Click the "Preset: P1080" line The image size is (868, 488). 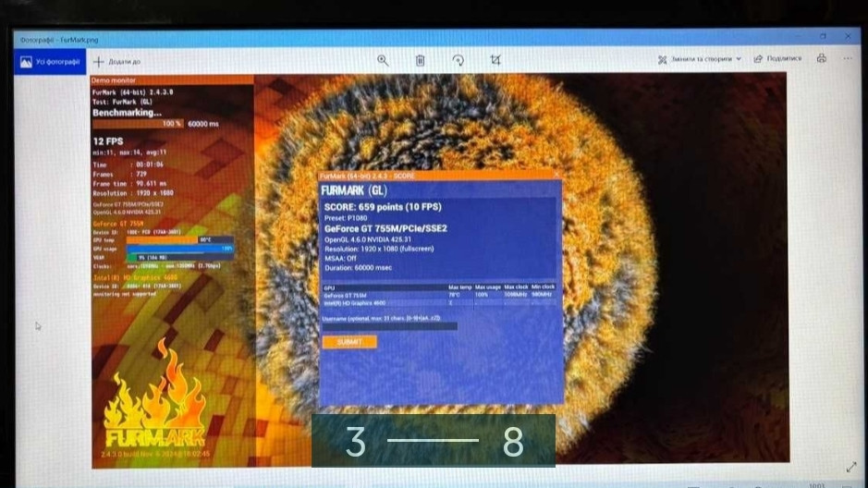(x=346, y=218)
